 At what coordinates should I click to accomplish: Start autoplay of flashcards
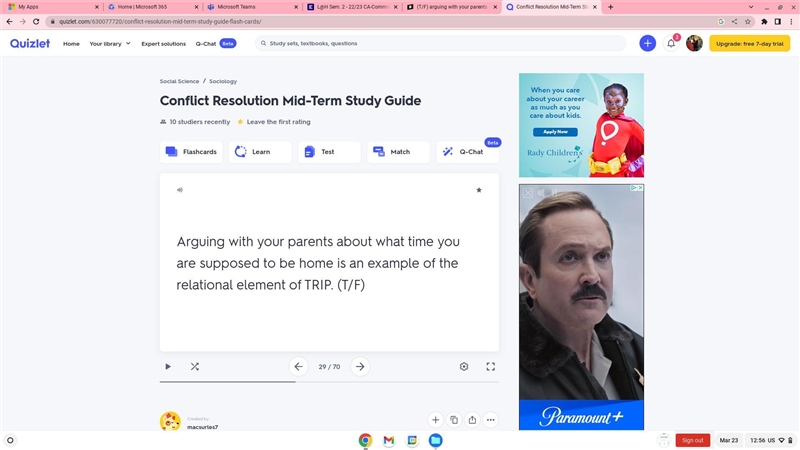(168, 366)
